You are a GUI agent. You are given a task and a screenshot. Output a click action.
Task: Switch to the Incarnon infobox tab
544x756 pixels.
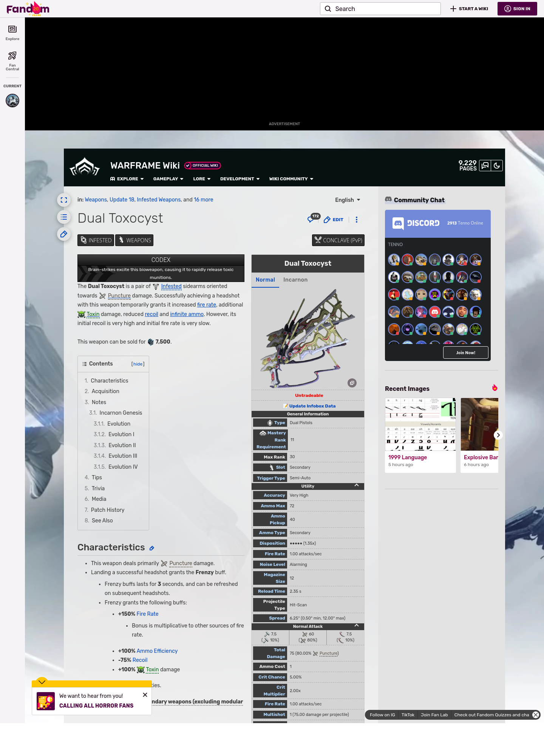[295, 280]
